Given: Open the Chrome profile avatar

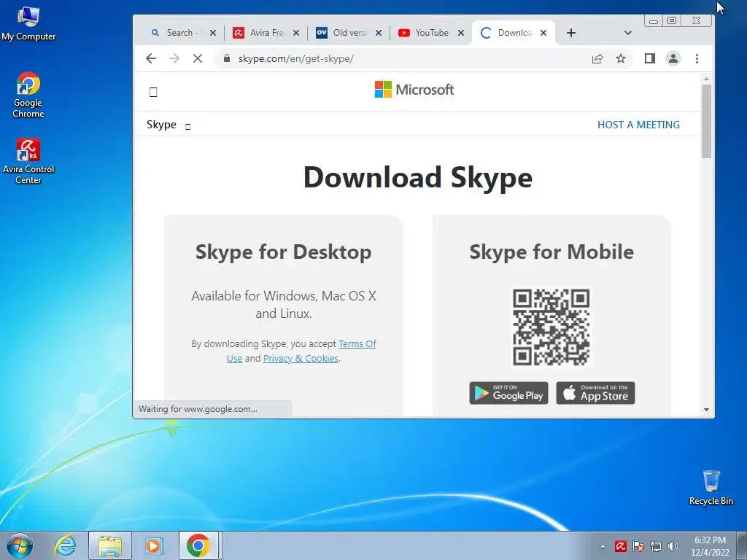Looking at the screenshot, I should [673, 58].
